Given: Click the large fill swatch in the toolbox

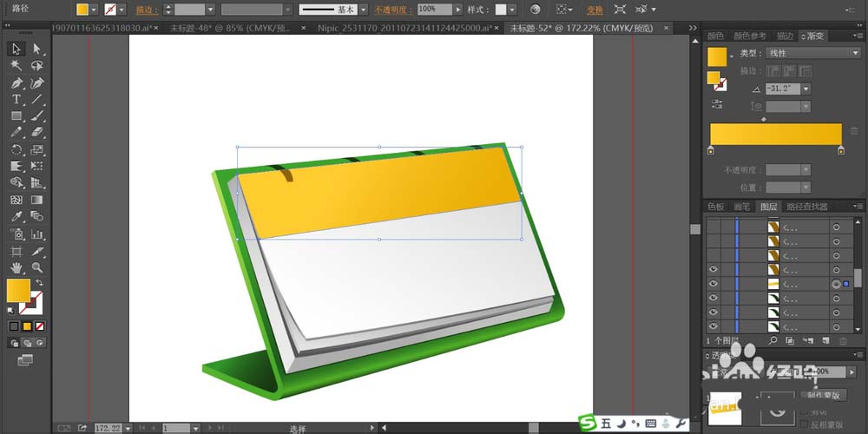Looking at the screenshot, I should [x=18, y=291].
